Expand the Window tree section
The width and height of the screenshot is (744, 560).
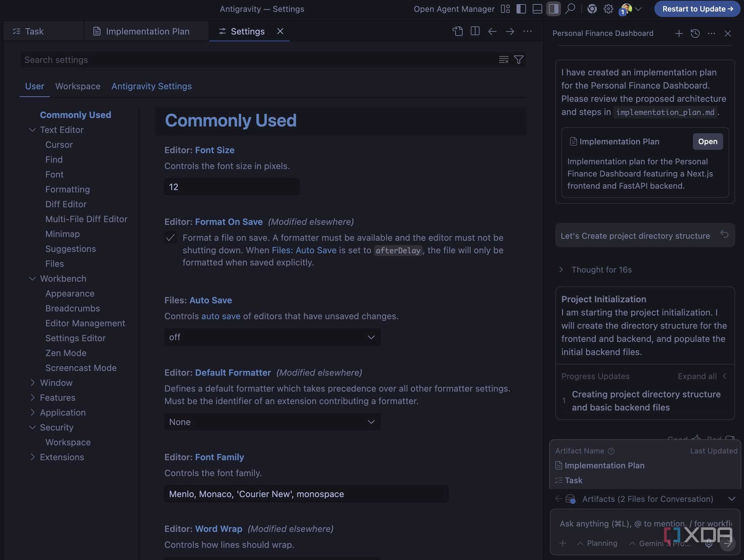click(32, 382)
